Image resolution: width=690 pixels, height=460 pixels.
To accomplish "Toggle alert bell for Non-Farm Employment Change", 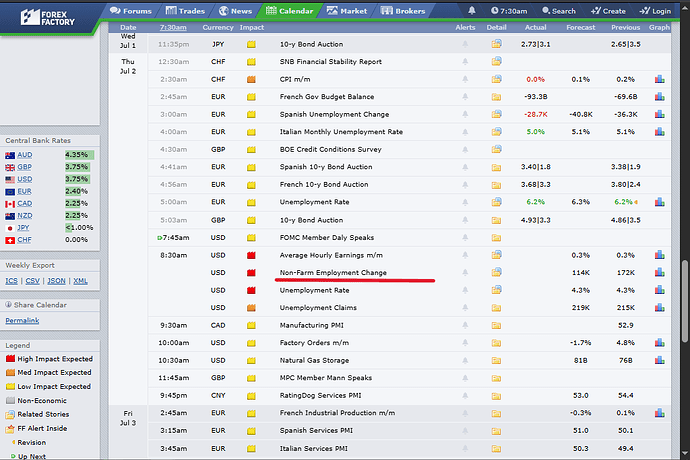I will 465,272.
